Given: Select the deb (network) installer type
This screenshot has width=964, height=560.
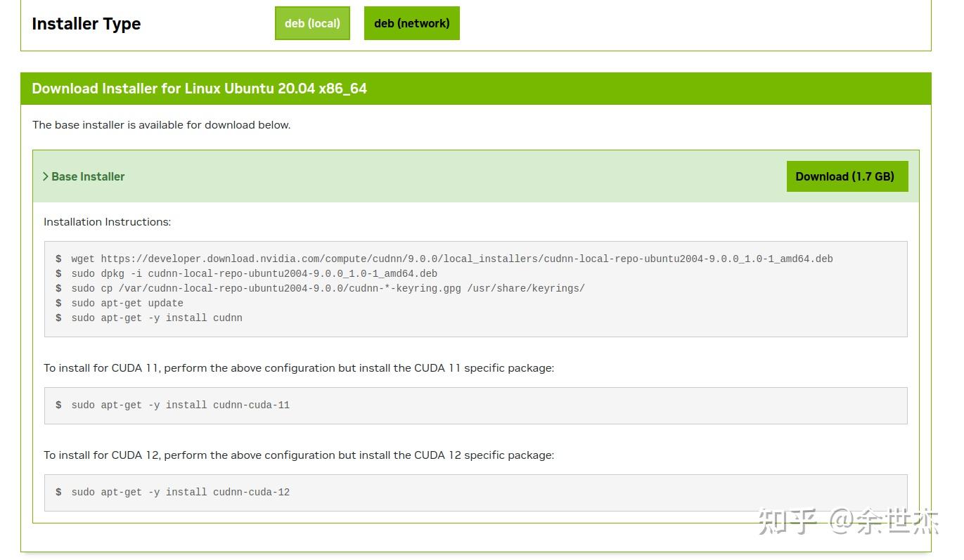Looking at the screenshot, I should pyautogui.click(x=411, y=22).
